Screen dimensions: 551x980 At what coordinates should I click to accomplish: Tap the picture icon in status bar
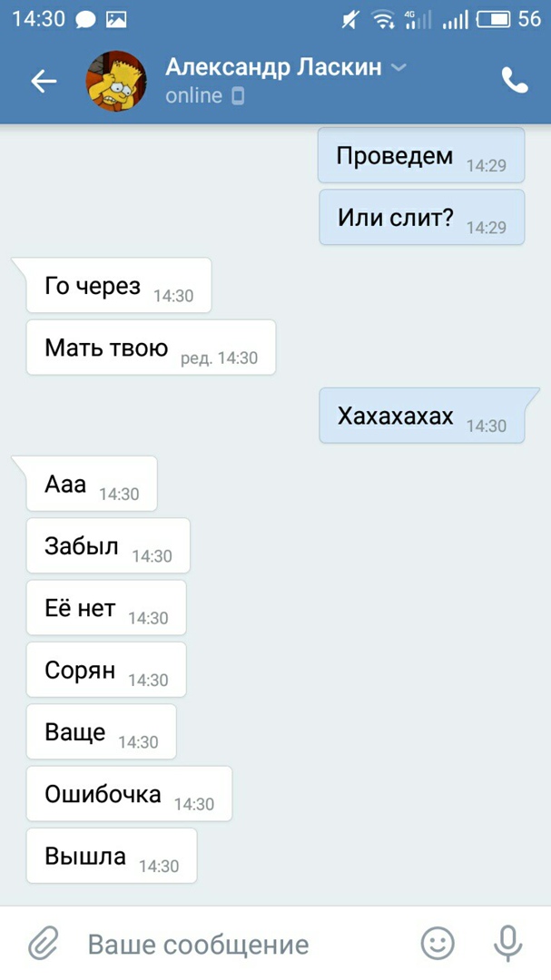click(x=115, y=20)
